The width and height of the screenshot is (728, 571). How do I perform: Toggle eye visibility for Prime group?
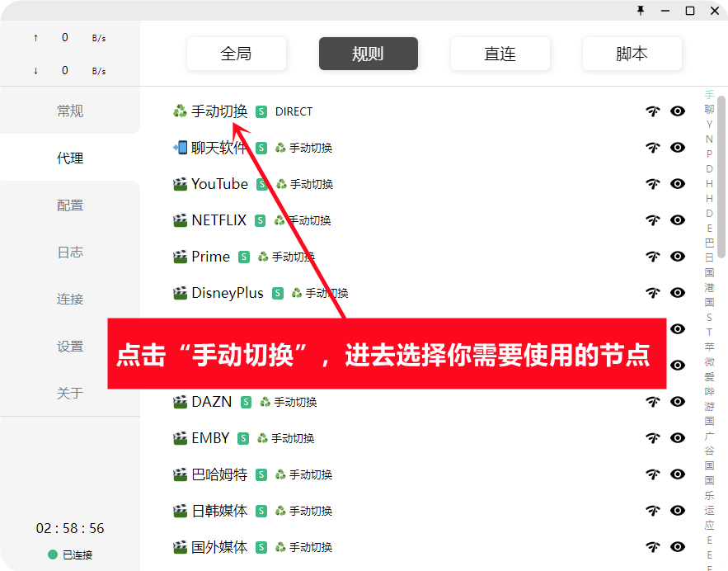tap(678, 257)
